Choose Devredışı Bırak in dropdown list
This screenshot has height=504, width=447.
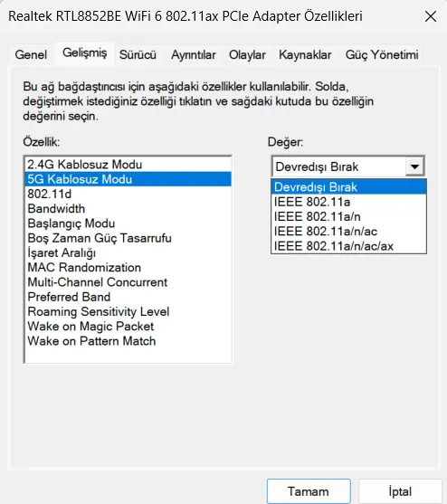point(348,187)
